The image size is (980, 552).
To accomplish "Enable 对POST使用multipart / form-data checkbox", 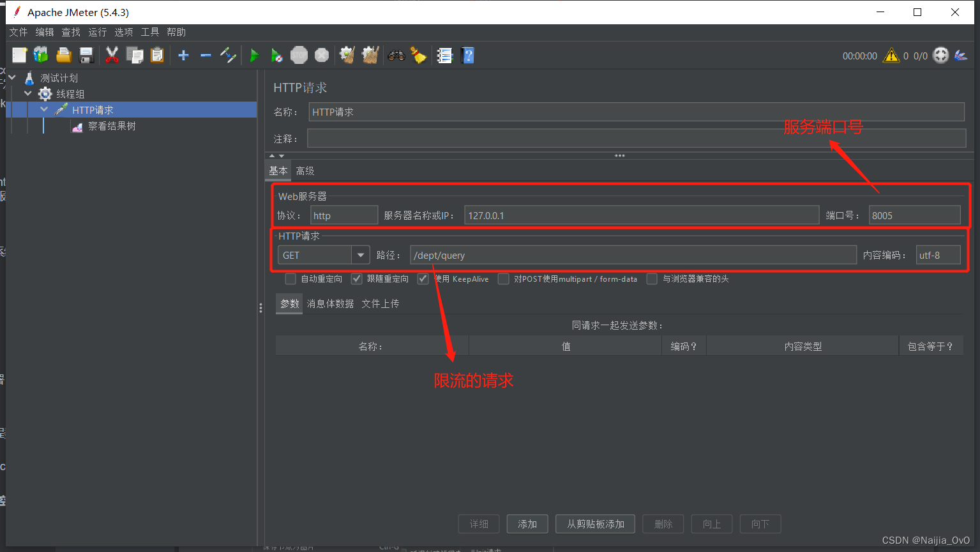I will pyautogui.click(x=504, y=279).
